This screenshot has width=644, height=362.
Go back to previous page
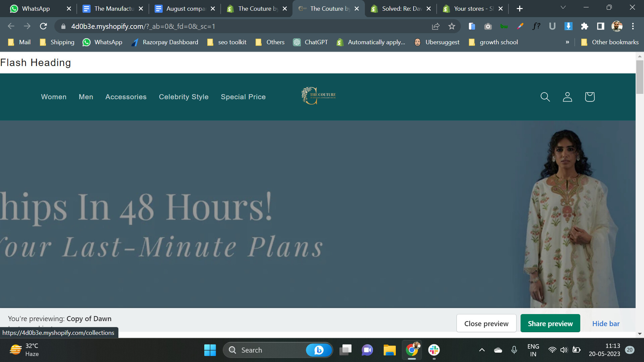click(x=11, y=26)
